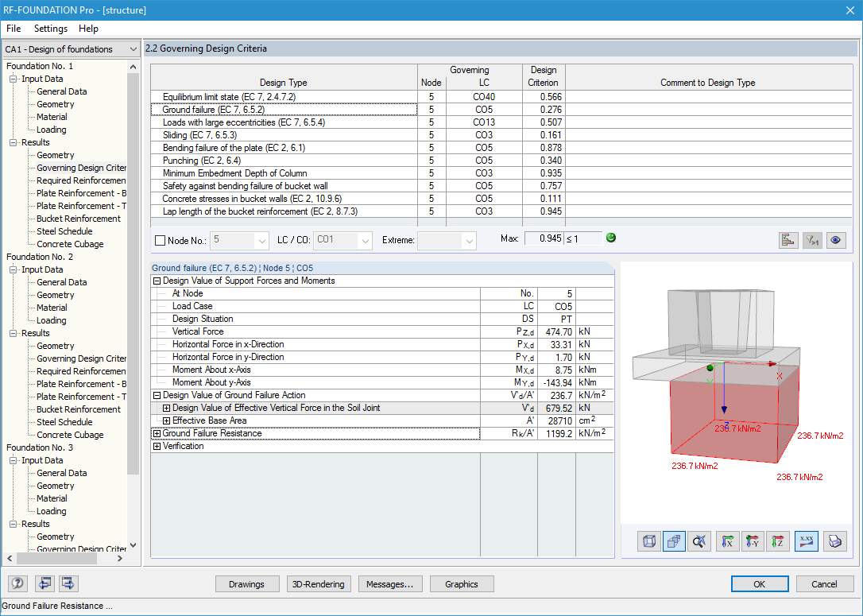Open the Node No. dropdown

(x=262, y=241)
